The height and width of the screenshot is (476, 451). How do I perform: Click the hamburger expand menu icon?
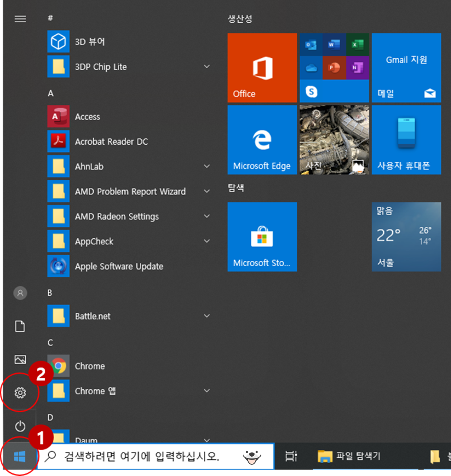click(x=20, y=19)
